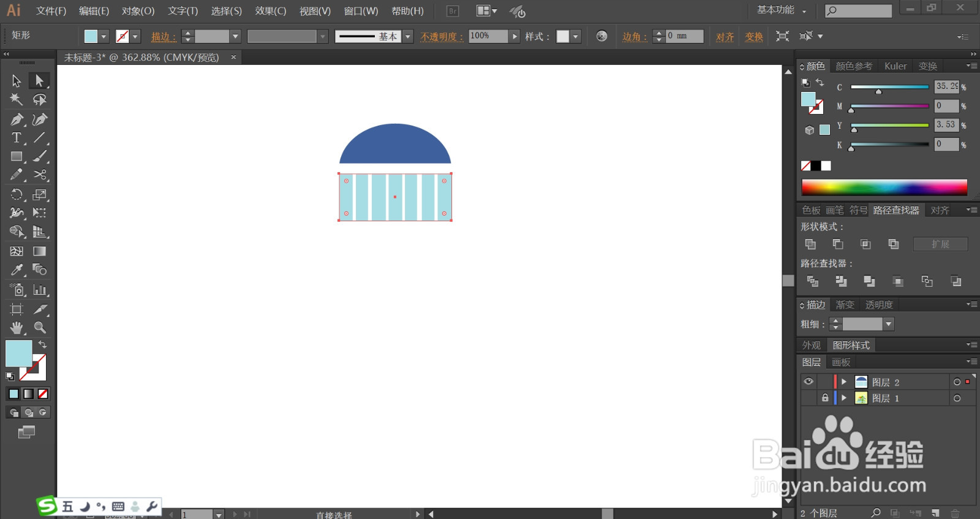Click the 描边 link in control bar
The height and width of the screenshot is (519, 980).
click(x=163, y=37)
